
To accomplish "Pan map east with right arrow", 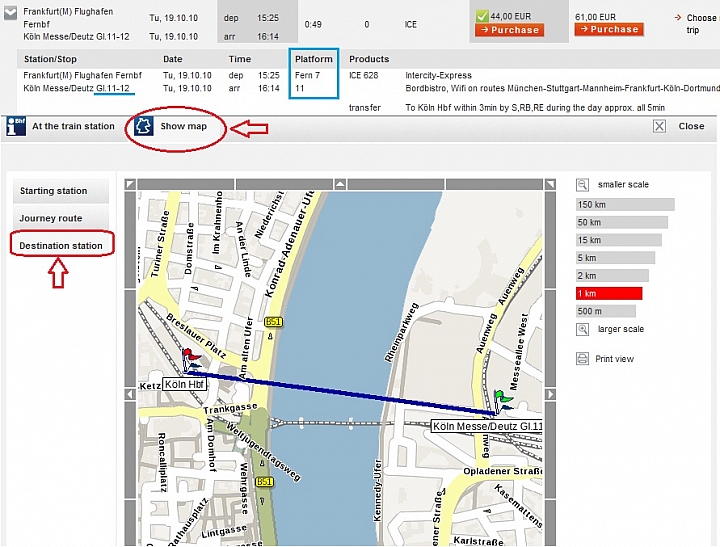I will click(x=550, y=395).
